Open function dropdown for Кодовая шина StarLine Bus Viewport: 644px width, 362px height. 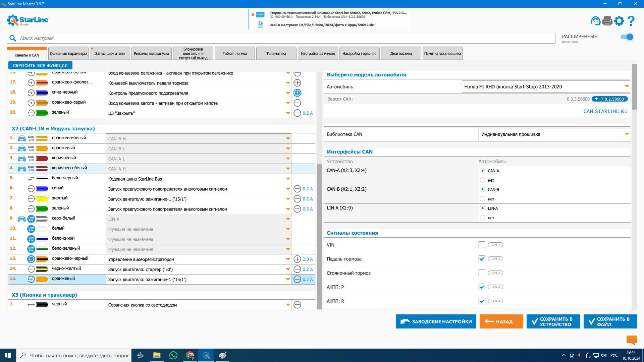198,179
